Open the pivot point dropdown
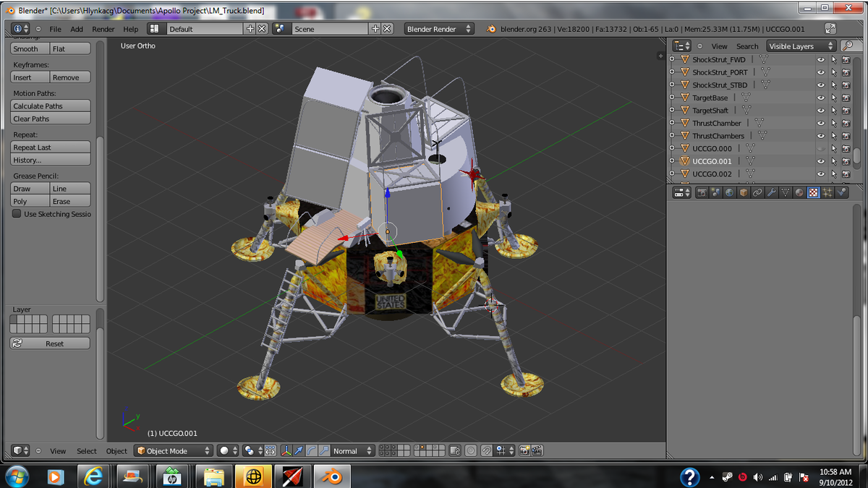 pyautogui.click(x=253, y=450)
